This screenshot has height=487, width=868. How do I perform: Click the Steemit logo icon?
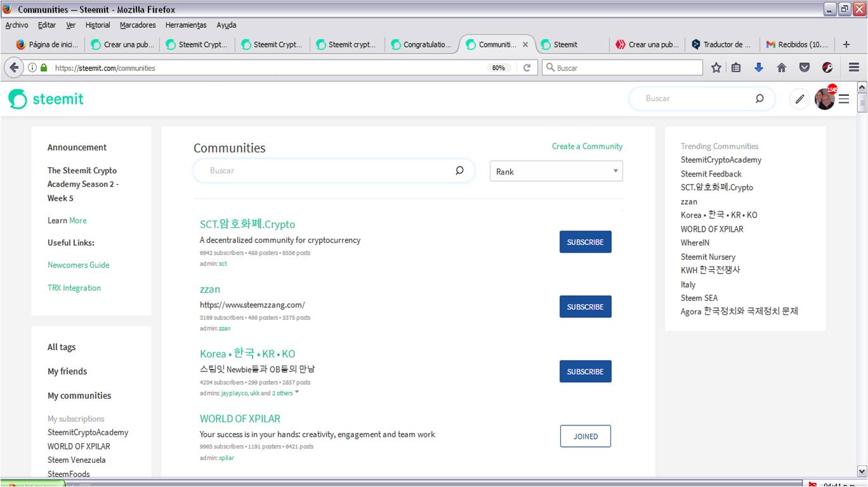(x=18, y=99)
